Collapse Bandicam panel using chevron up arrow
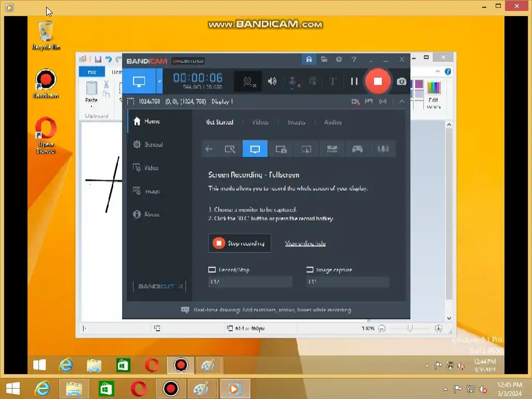Viewport: 532px width, 399px height. tap(402, 101)
